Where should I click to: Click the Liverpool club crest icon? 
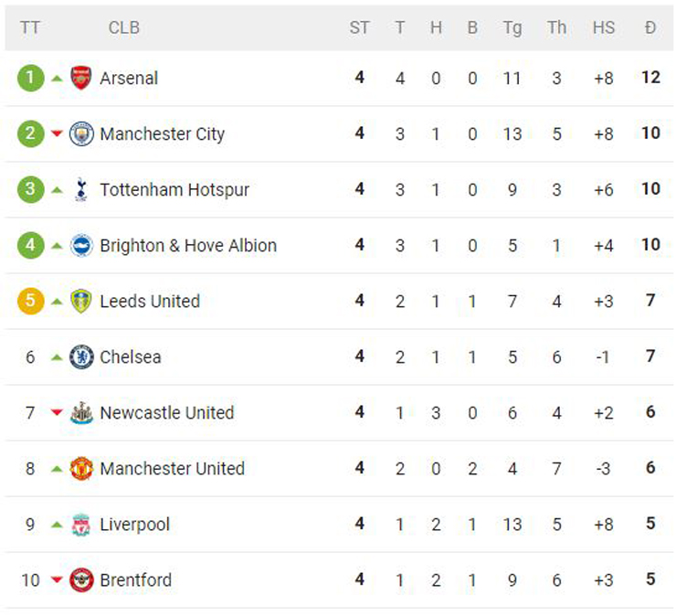point(81,525)
